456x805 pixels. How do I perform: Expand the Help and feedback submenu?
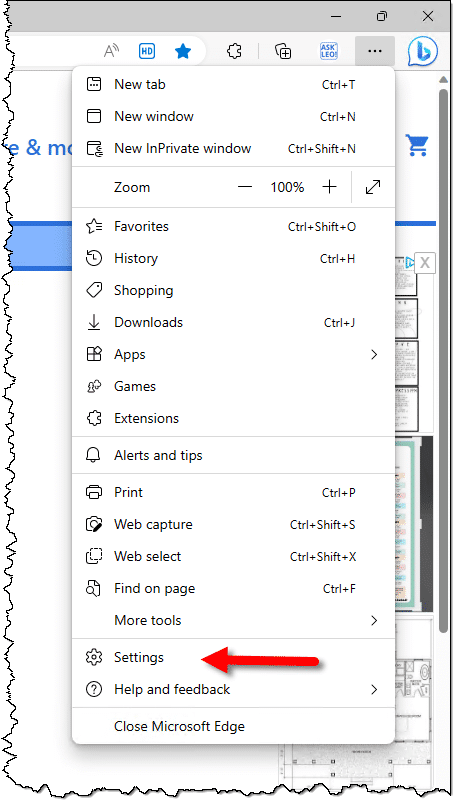pos(233,689)
